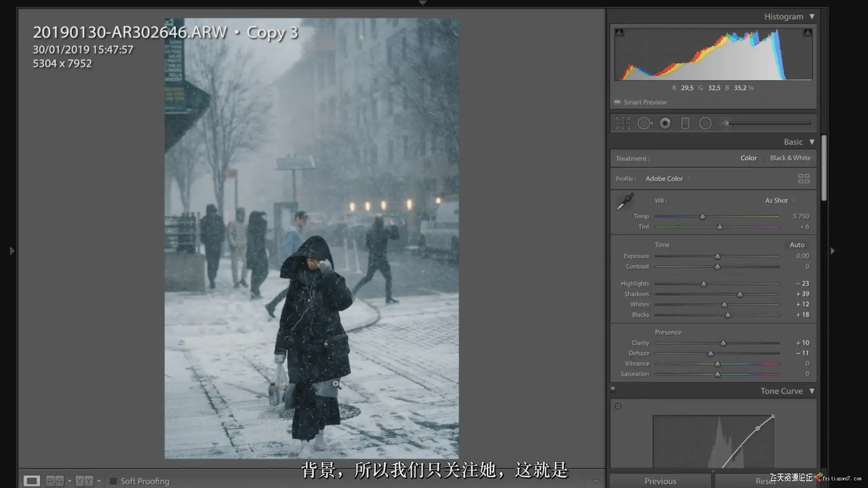This screenshot has height=488, width=868.
Task: Click the Auto tone button
Action: [797, 245]
